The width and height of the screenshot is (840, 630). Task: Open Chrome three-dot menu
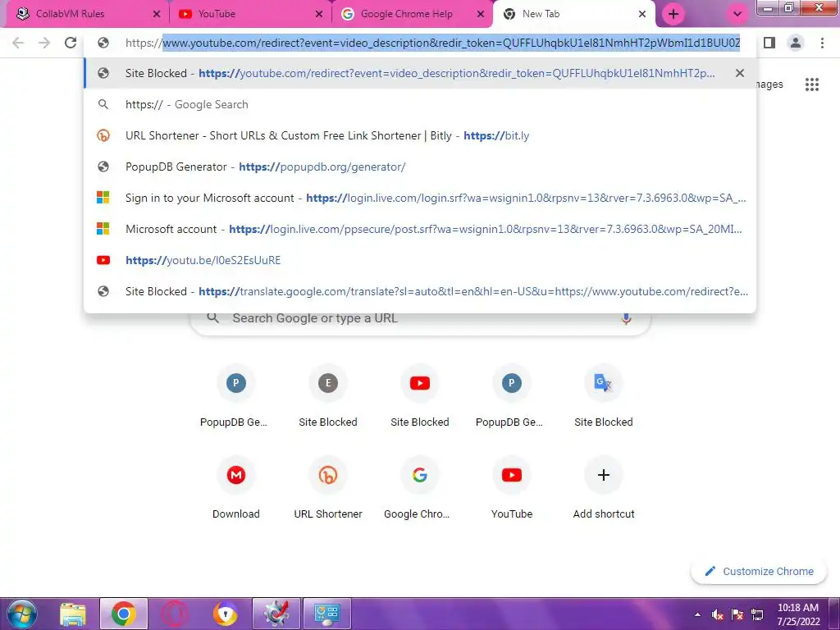coord(822,43)
